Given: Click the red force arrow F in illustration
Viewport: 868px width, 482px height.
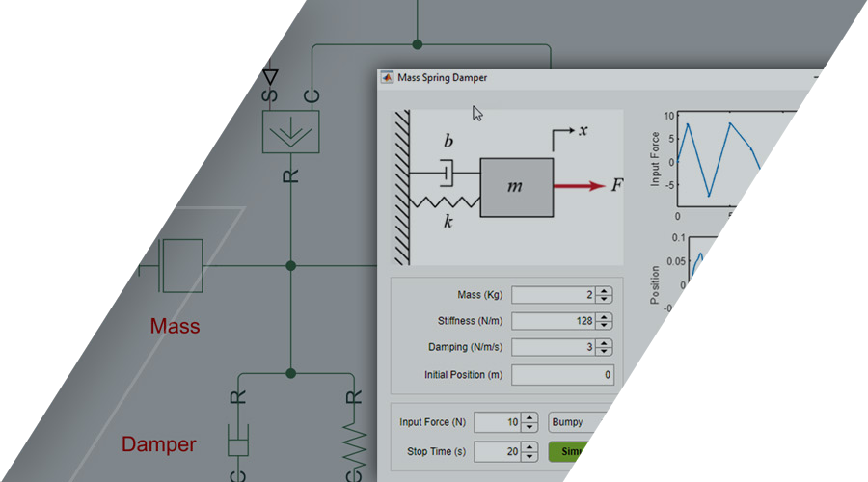Looking at the screenshot, I should pos(580,186).
